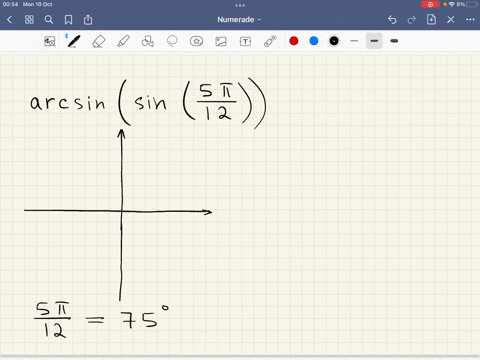Image resolution: width=480 pixels, height=360 pixels.
Task: Tap the three-dot multitasking handle at top
Action: click(x=240, y=5)
